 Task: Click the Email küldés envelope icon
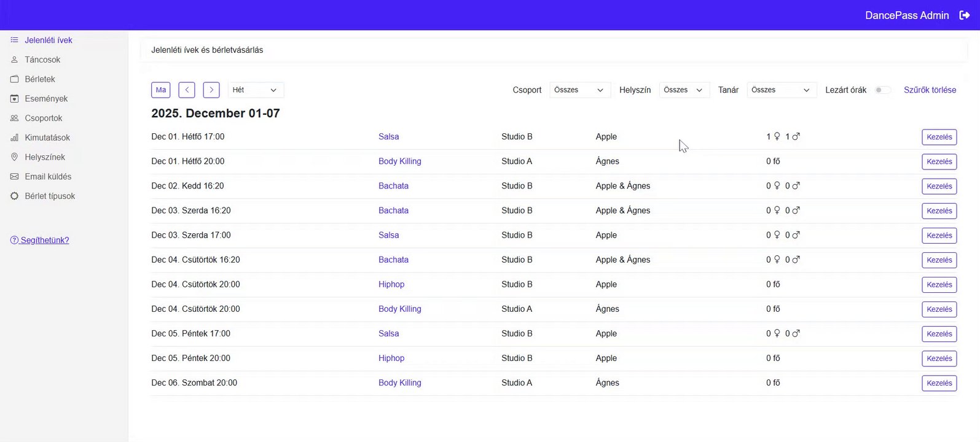point(15,177)
